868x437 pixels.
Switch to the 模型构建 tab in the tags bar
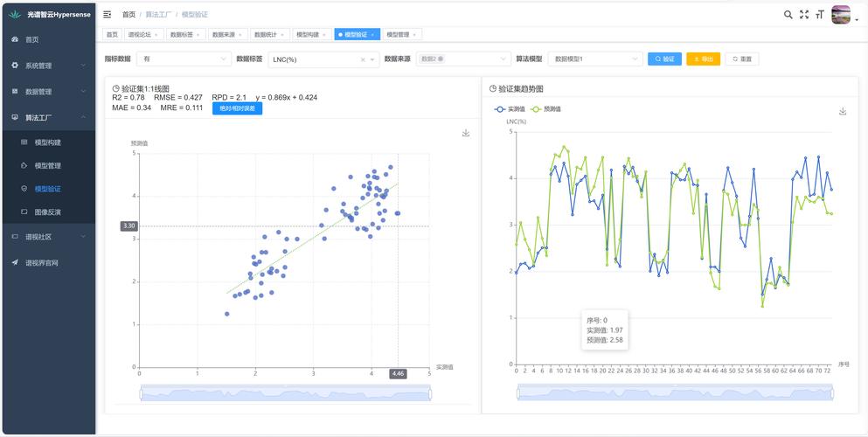pos(312,34)
